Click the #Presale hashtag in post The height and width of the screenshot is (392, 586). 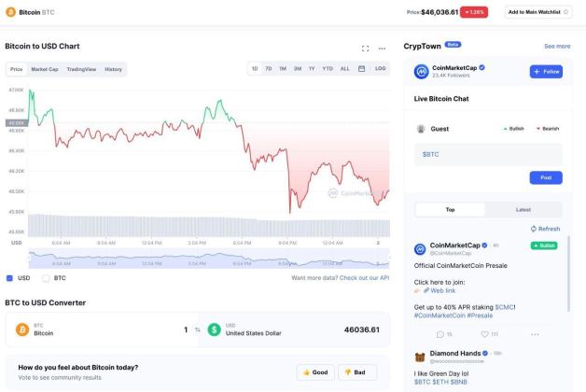click(480, 315)
